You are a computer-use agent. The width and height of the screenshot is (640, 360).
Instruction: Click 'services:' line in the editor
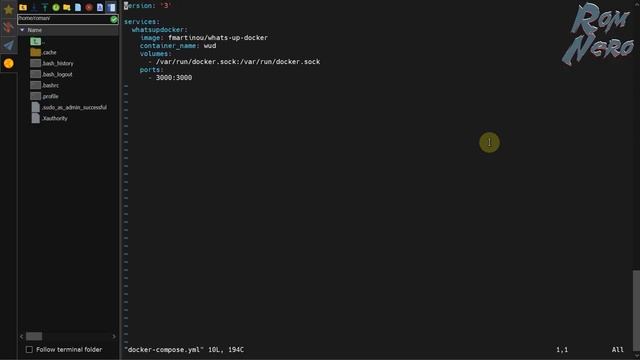(x=142, y=22)
